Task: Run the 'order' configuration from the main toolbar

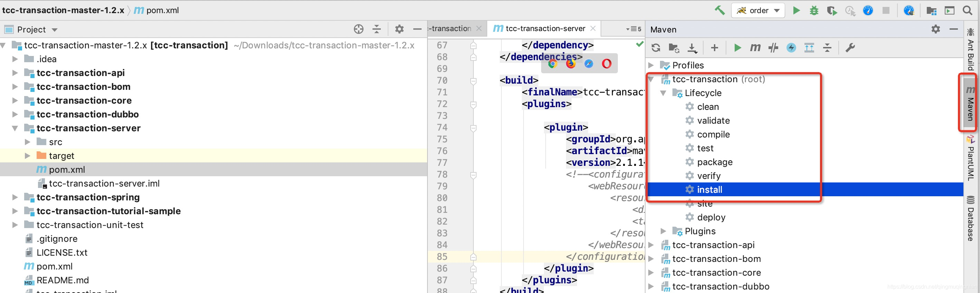Action: point(796,10)
